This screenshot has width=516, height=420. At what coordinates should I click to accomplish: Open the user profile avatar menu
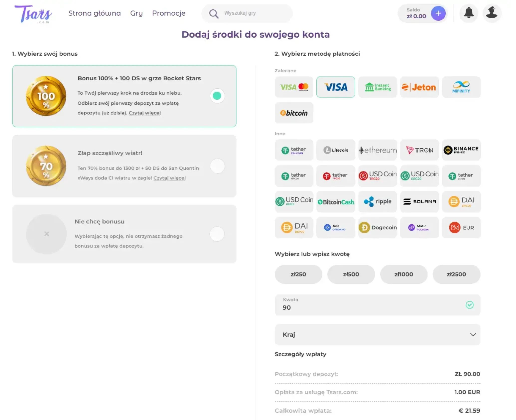tap(492, 13)
